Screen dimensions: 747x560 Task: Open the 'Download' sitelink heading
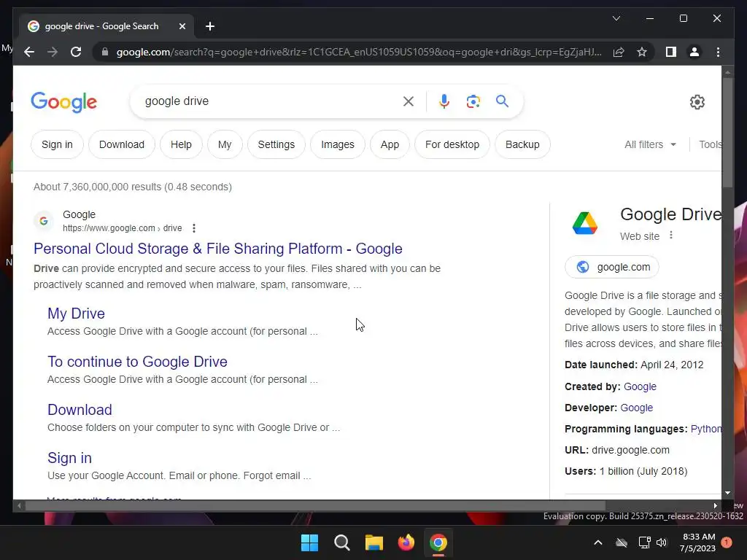pyautogui.click(x=80, y=410)
